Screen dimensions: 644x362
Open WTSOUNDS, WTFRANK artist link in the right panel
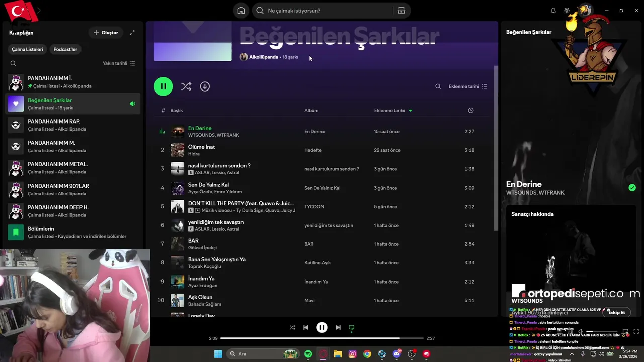(535, 193)
